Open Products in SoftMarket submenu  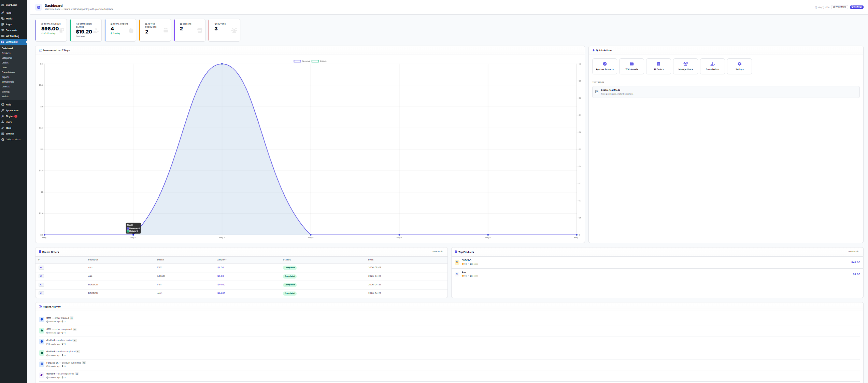6,53
